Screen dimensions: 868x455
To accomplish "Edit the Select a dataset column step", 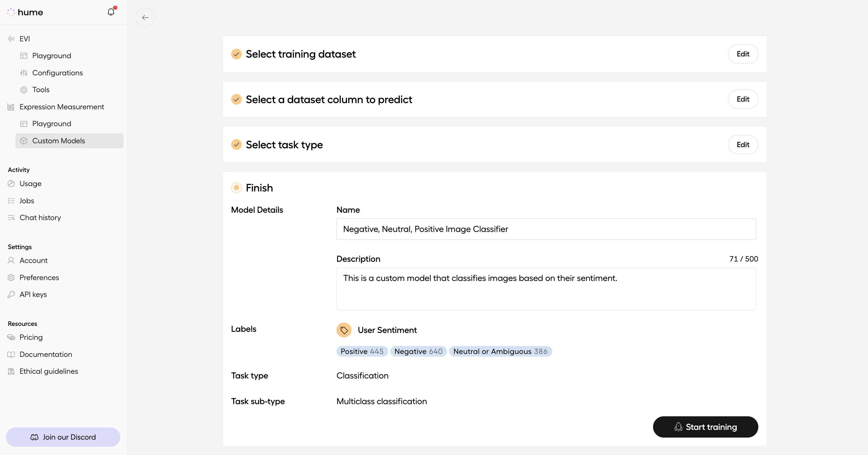I will [x=743, y=99].
